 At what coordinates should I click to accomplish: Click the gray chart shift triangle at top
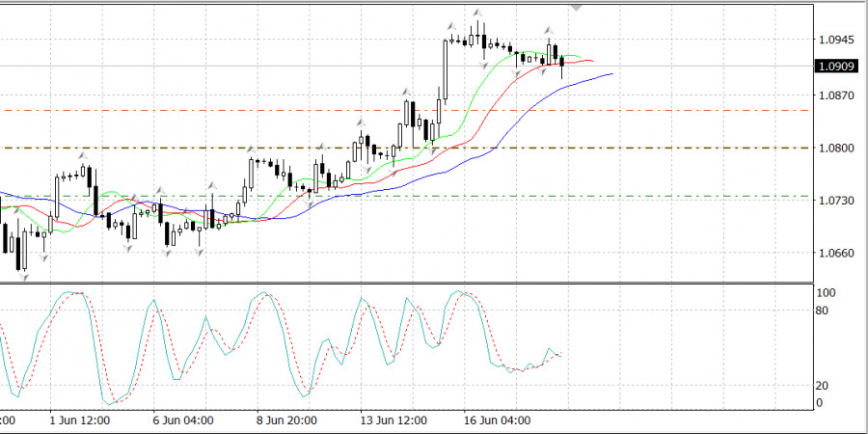point(577,6)
